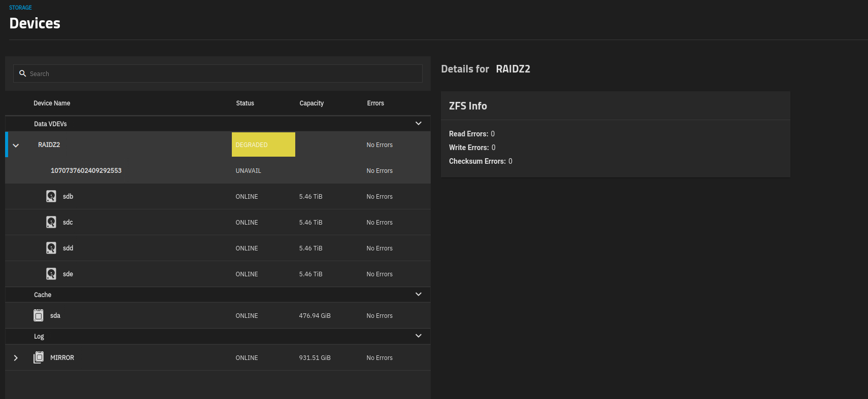Viewport: 868px width, 399px height.
Task: Click the Details for RAIDZ2 heading
Action: 485,69
